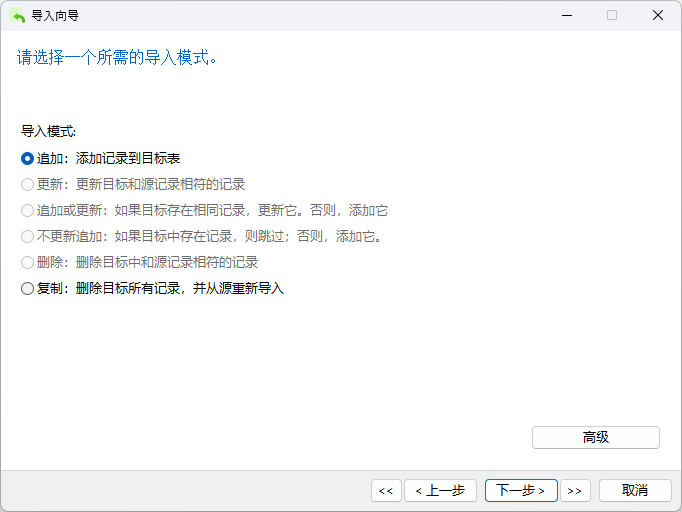Click the Navicat import wizard title icon
Image resolution: width=682 pixels, height=512 pixels.
[x=17, y=15]
